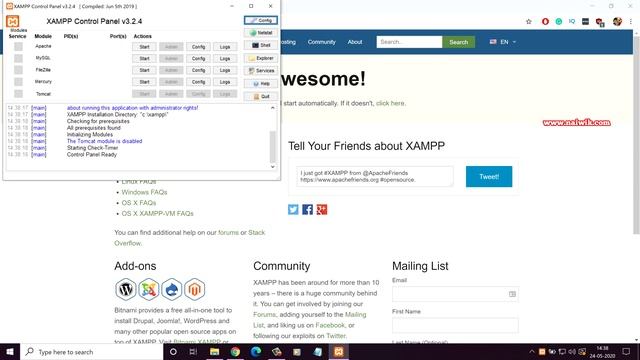Start the Apache module

coord(144,47)
